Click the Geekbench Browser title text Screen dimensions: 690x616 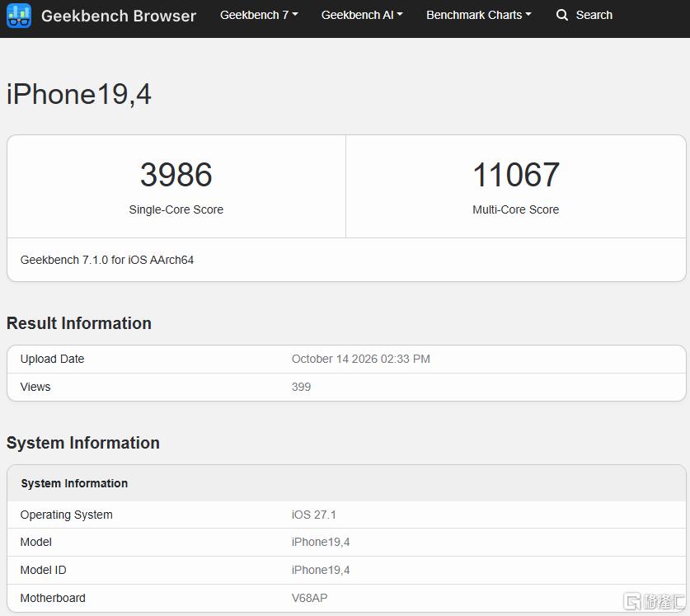pyautogui.click(x=119, y=16)
